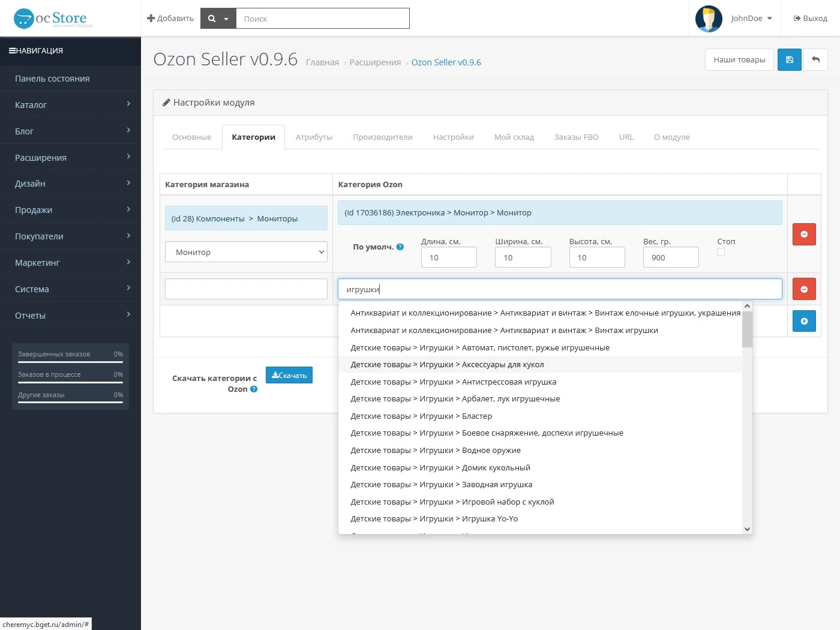Image resolution: width=840 pixels, height=630 pixels.
Task: Select suggestion Игрушка Yo-Yo
Action: 540,519
